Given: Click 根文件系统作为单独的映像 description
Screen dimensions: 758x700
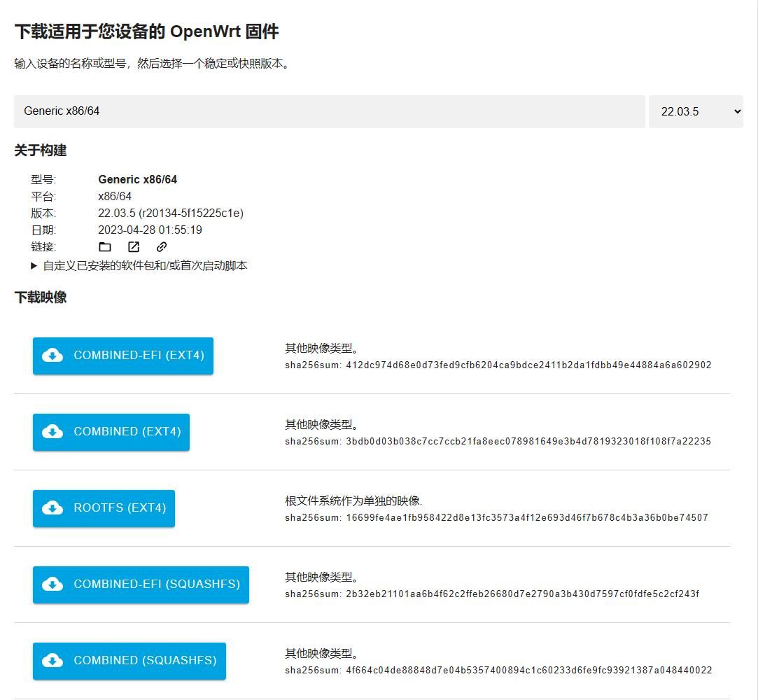Looking at the screenshot, I should 353,500.
